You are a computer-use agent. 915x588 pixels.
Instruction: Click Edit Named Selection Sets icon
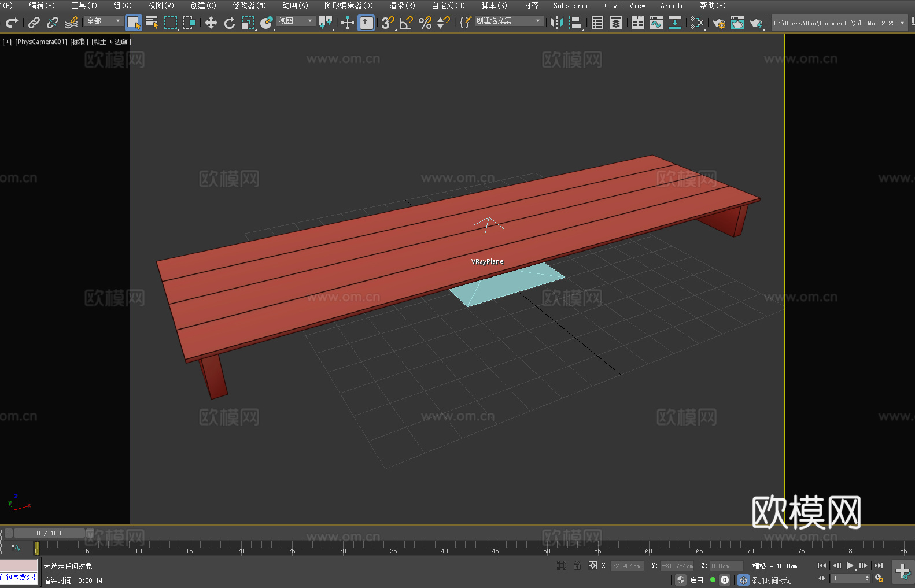(465, 23)
